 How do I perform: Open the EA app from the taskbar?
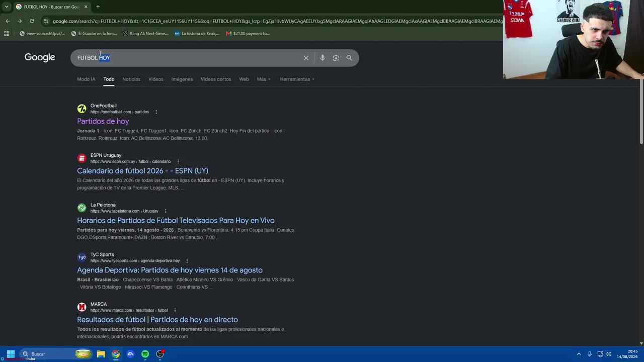(x=130, y=354)
